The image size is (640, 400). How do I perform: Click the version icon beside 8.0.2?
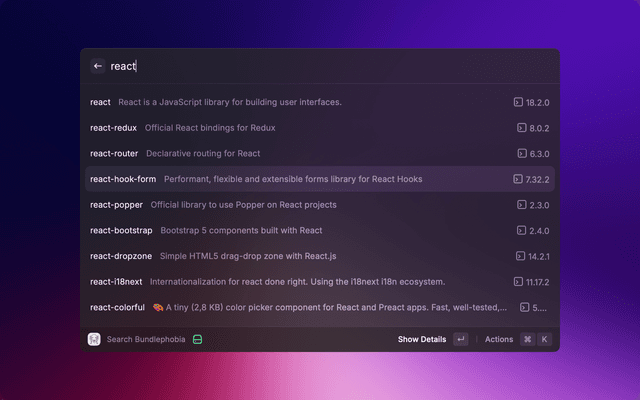pos(521,128)
